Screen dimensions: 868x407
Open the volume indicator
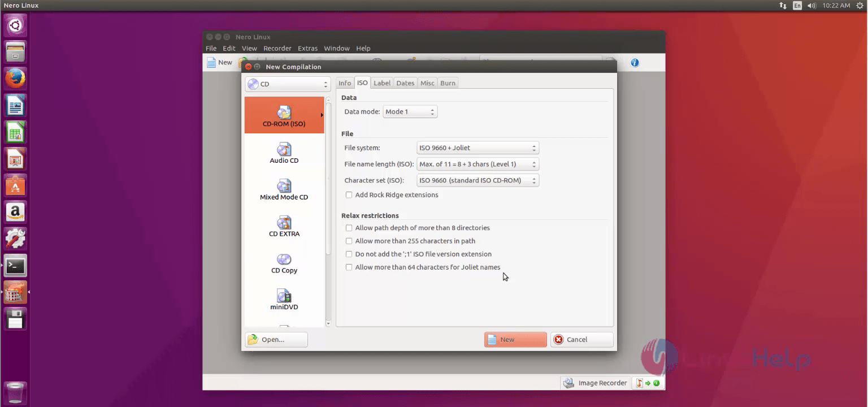point(812,5)
